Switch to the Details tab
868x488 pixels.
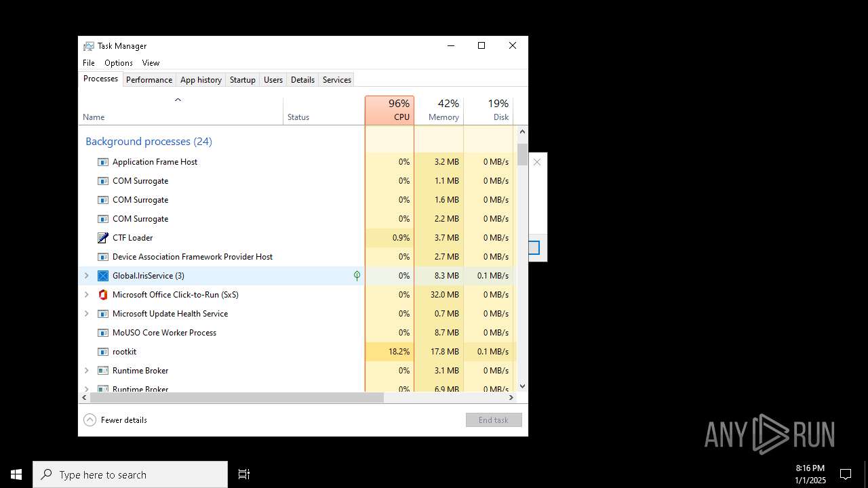tap(302, 80)
